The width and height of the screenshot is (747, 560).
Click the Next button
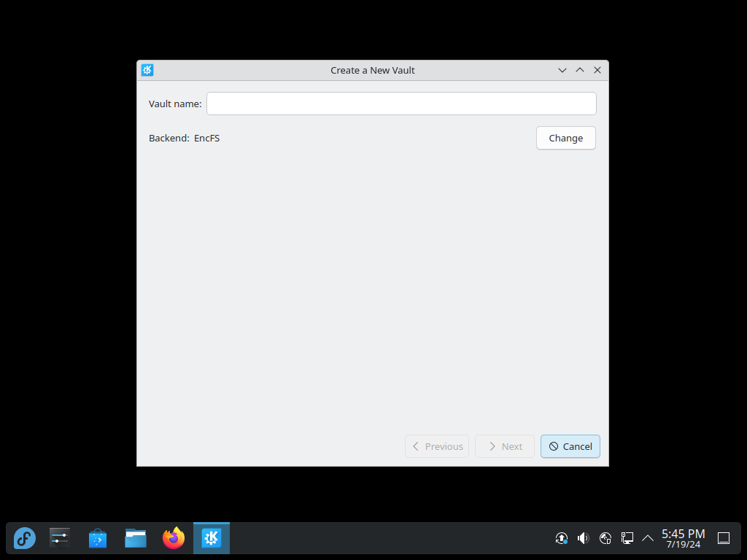click(505, 446)
